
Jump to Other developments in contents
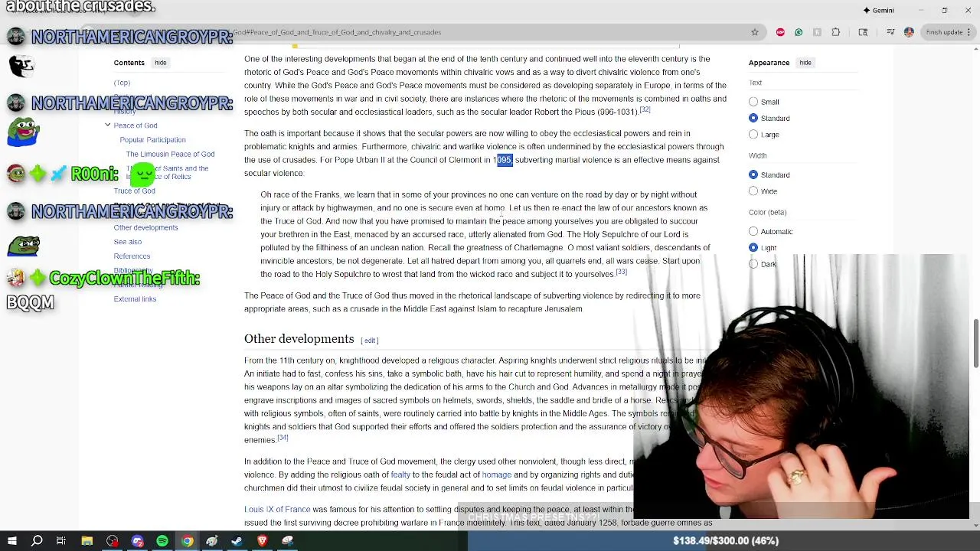pyautogui.click(x=145, y=227)
